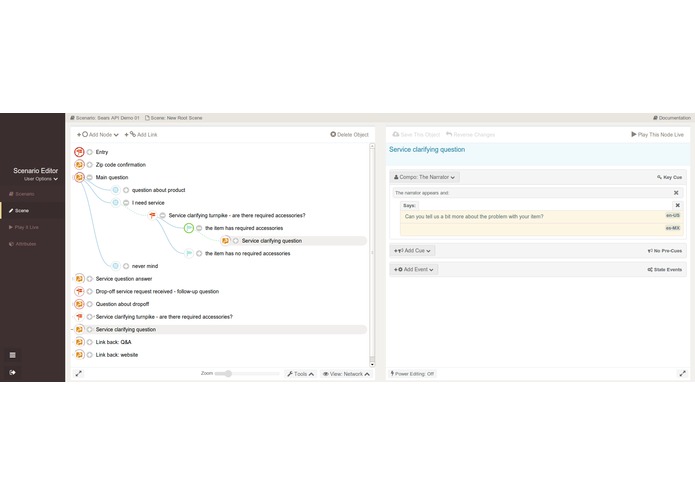Remove the Says block with X
Image resolution: width=695 pixels, height=494 pixels.
pos(677,206)
